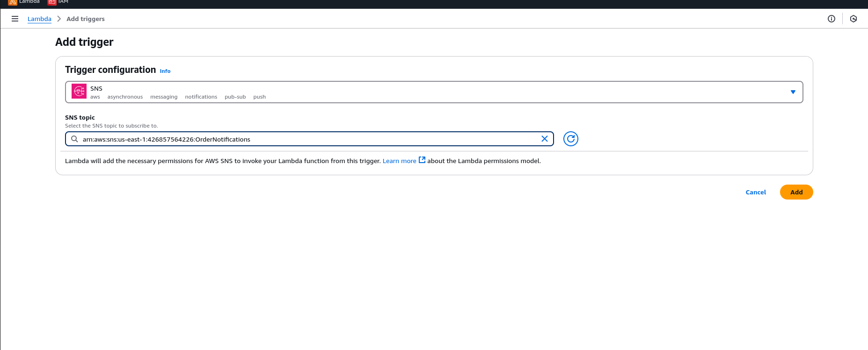The image size is (868, 350).
Task: Open the IAM service shortcut in top bar
Action: tap(58, 2)
